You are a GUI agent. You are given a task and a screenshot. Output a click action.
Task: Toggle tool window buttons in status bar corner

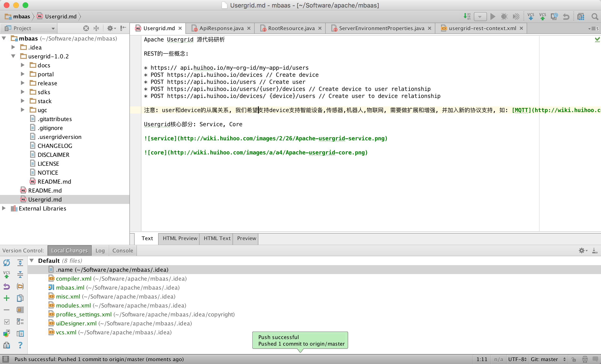(5, 359)
